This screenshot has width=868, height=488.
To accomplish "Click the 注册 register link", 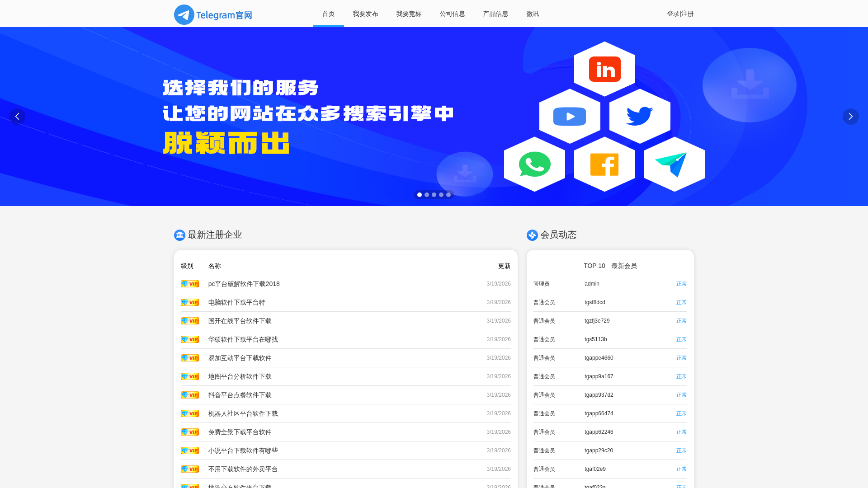I will click(688, 14).
